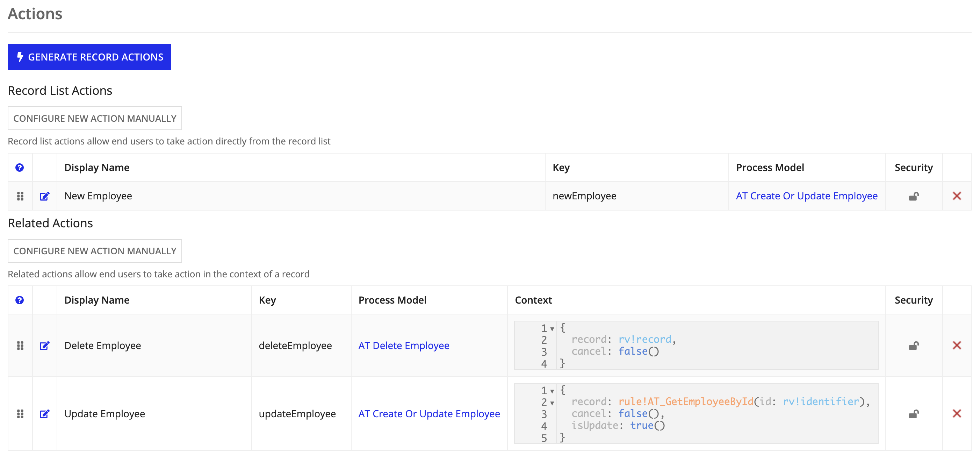Open security lock for Delete Employee
Viewport: 980px width, 454px height.
[914, 346]
